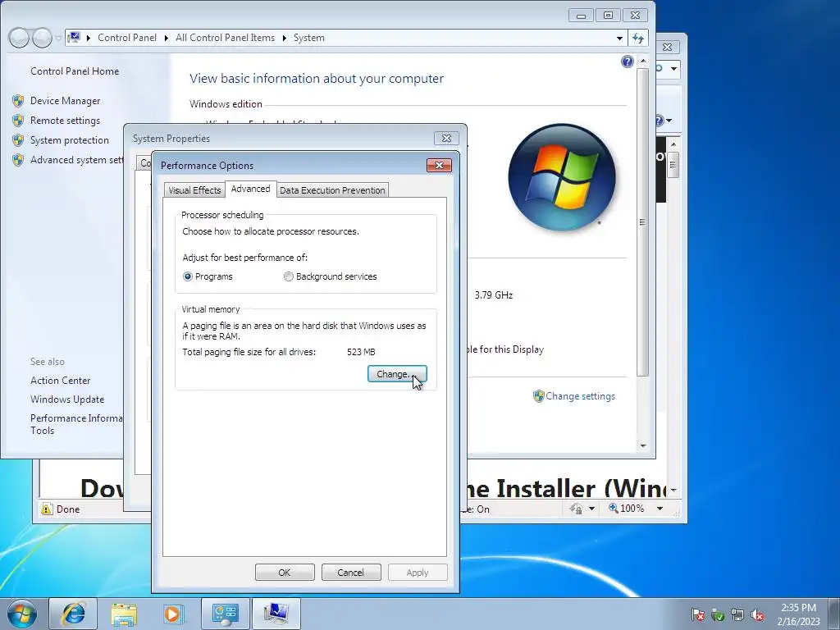Click scroll up arrow in System window
This screenshot has height=630, width=840.
click(643, 61)
